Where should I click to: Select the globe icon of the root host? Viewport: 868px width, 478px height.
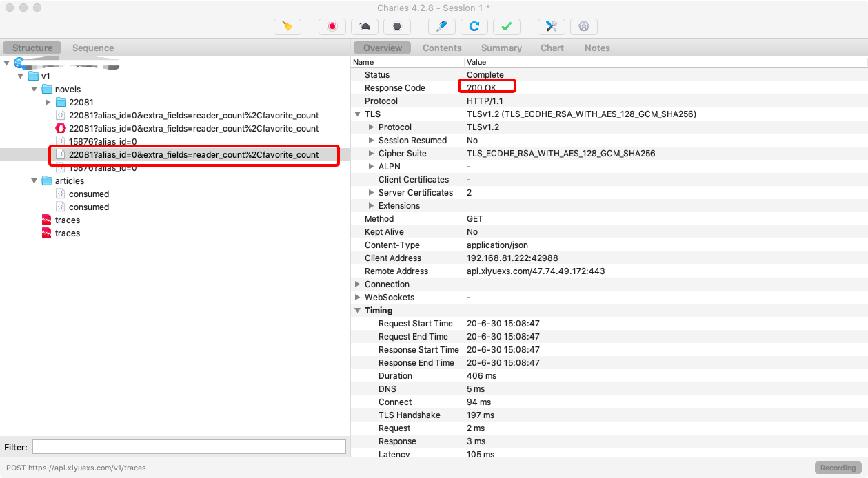pyautogui.click(x=19, y=63)
